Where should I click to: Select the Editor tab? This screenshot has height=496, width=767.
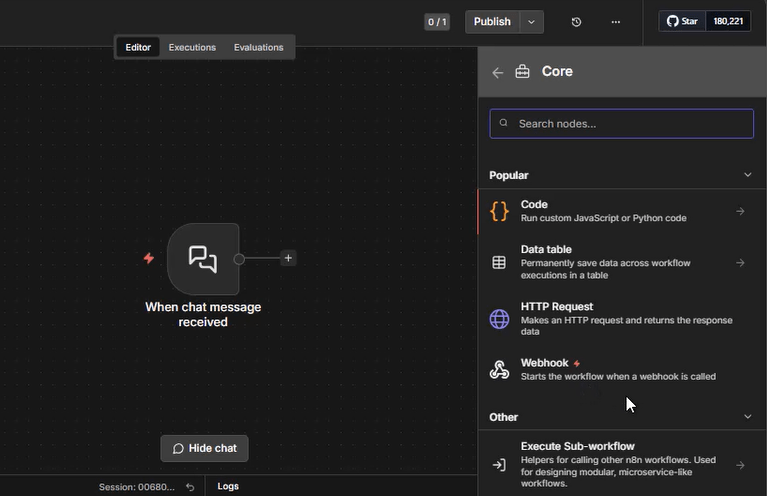coord(138,47)
